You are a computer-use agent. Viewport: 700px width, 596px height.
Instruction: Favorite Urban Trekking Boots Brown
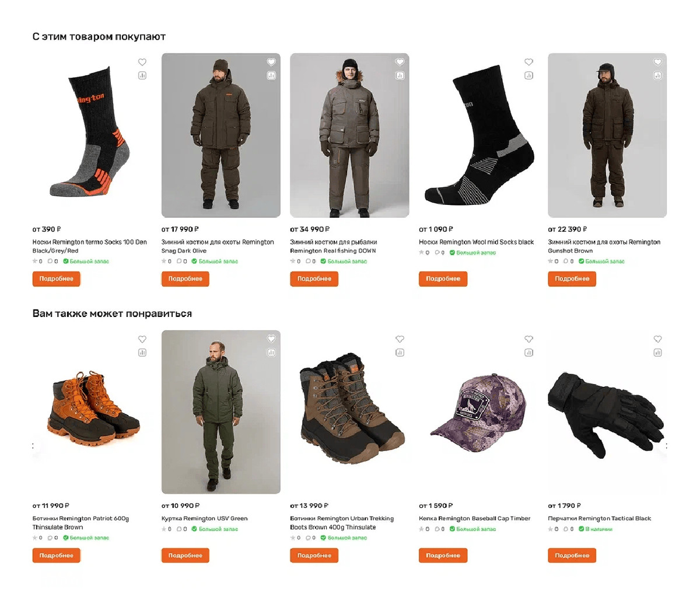pyautogui.click(x=400, y=339)
